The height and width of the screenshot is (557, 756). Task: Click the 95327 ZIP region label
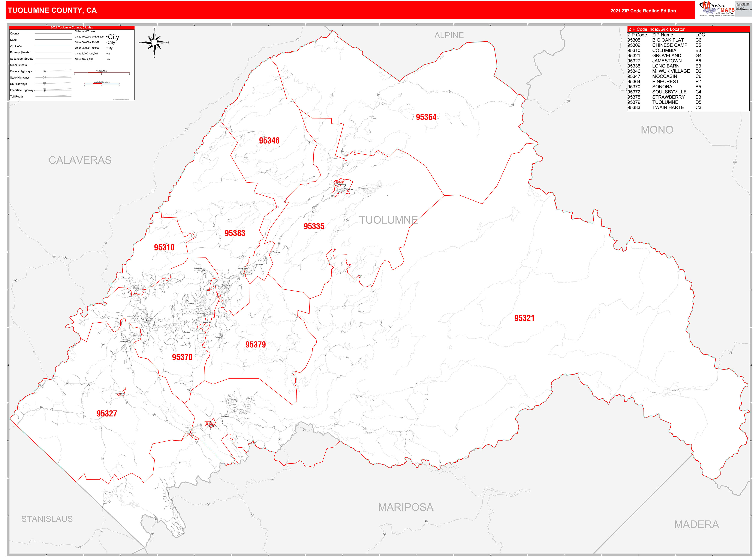coord(106,414)
